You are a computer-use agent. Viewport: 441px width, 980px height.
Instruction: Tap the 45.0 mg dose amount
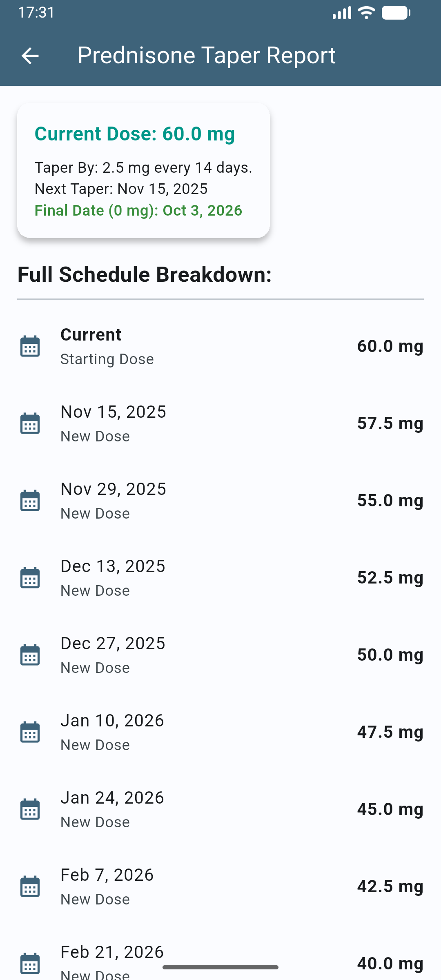[390, 809]
